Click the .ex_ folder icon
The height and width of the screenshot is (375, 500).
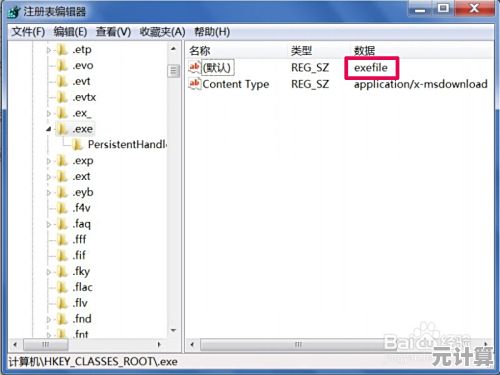pyautogui.click(x=62, y=113)
